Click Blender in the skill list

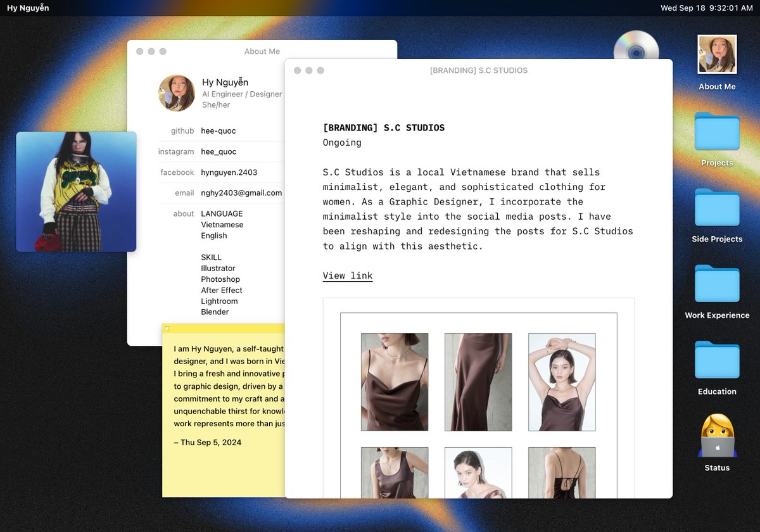[x=215, y=312]
